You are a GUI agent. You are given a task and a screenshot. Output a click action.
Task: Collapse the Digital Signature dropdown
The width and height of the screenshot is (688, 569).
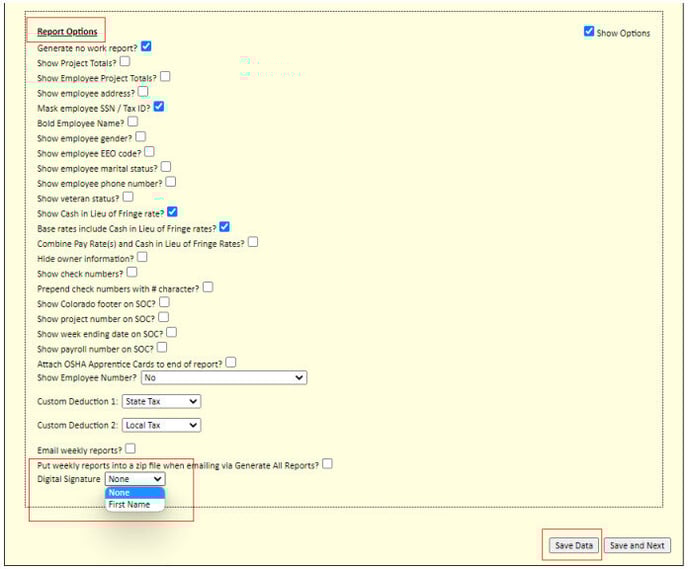point(135,479)
